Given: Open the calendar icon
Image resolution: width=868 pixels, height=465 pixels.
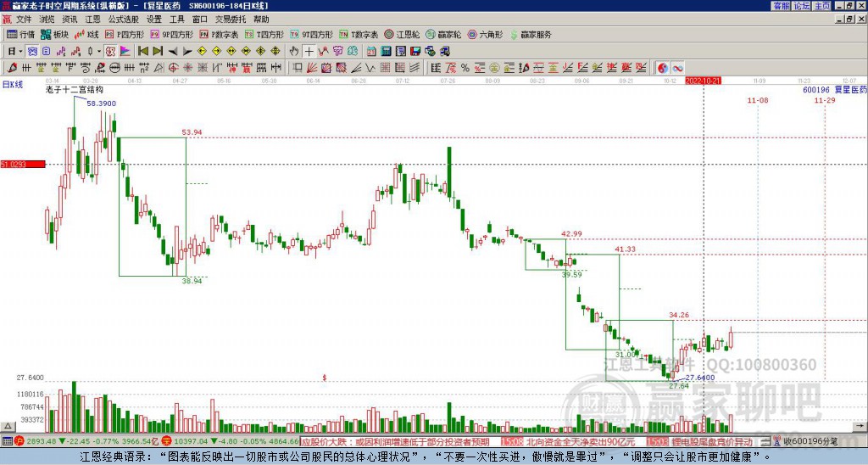Looking at the screenshot, I should pyautogui.click(x=371, y=51).
